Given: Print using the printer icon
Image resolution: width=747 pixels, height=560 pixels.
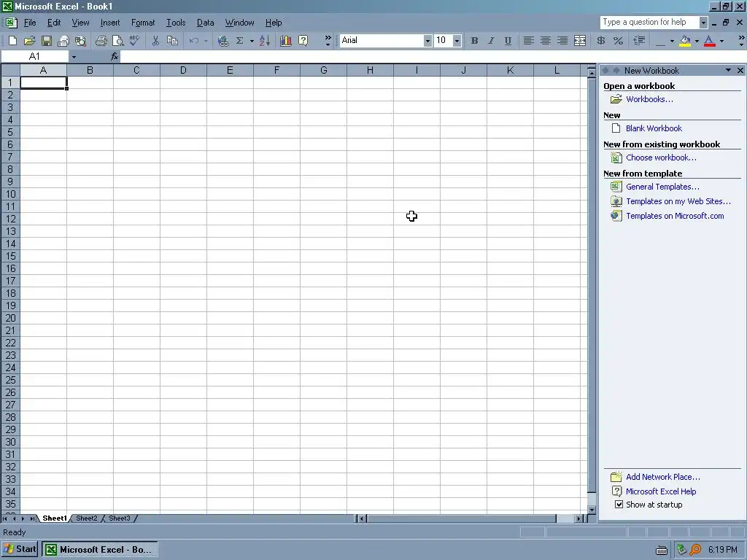Looking at the screenshot, I should [x=101, y=41].
